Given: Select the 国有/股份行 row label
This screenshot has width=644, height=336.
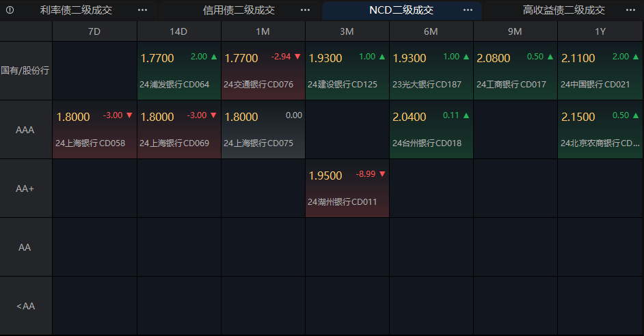Looking at the screenshot, I should (25, 70).
